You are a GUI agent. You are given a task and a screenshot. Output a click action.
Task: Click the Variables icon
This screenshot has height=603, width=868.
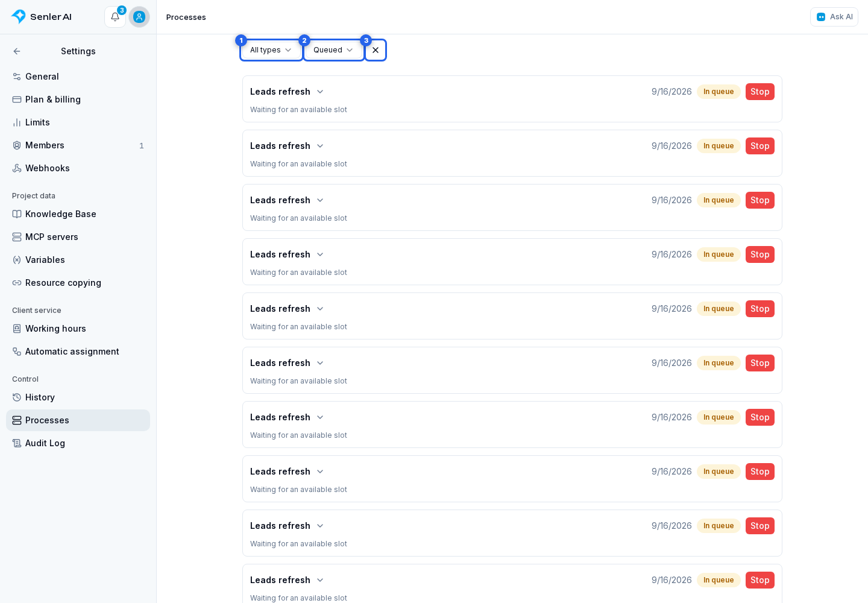pos(17,260)
